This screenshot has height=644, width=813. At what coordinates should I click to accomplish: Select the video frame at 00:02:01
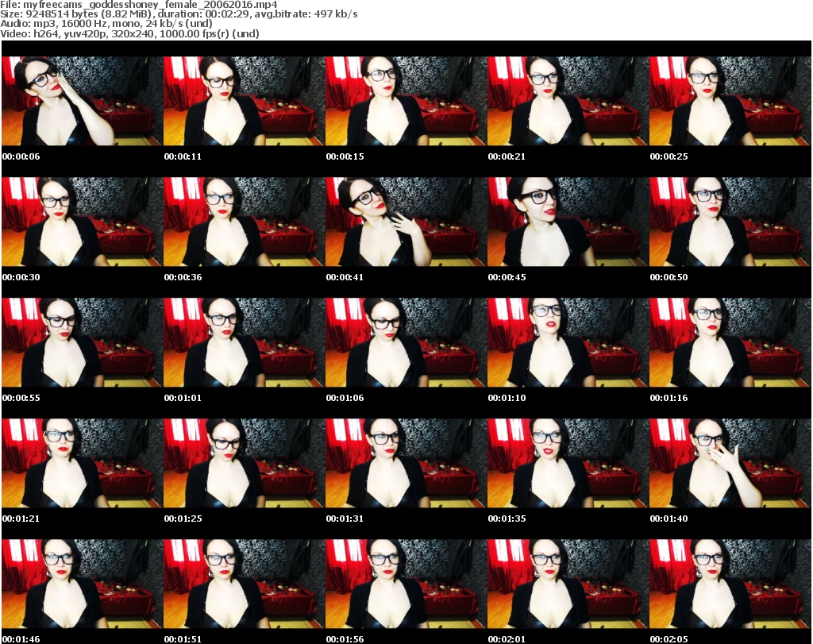(567, 584)
